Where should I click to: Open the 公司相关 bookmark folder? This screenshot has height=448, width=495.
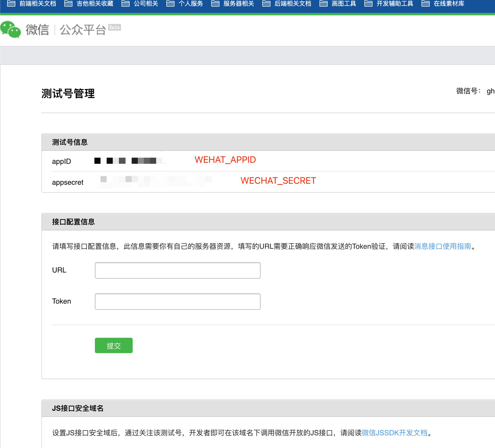point(140,4)
